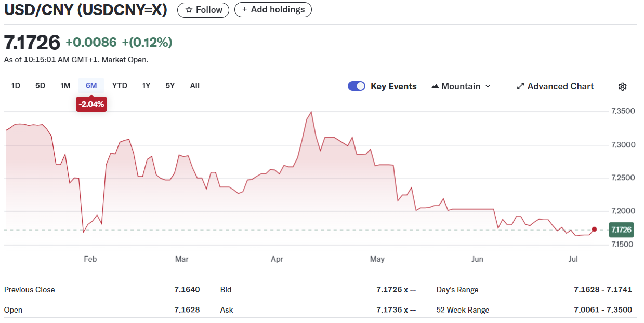
Task: Click the star icon in Follow button
Action: [x=189, y=10]
